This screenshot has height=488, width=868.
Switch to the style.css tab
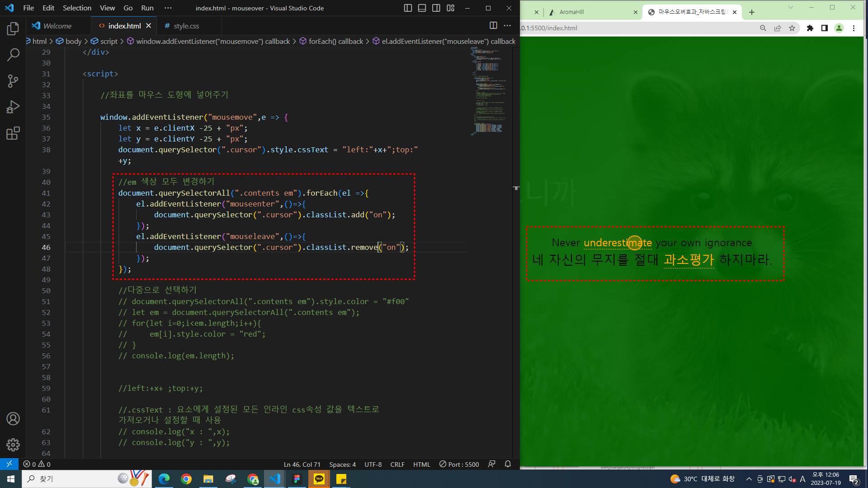pos(186,26)
